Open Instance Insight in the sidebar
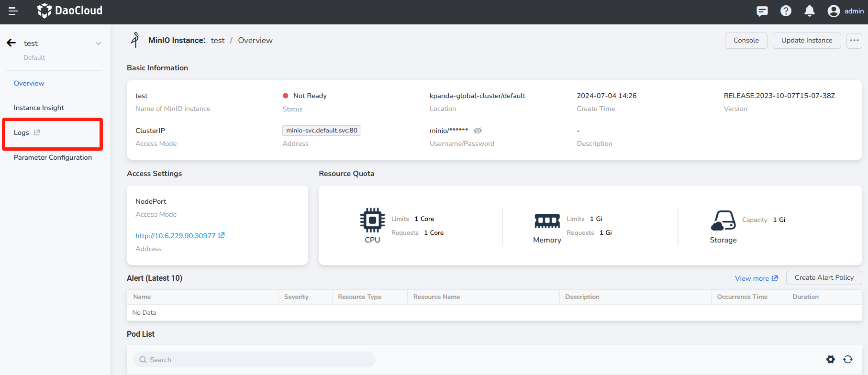This screenshot has width=868, height=375. [x=39, y=108]
